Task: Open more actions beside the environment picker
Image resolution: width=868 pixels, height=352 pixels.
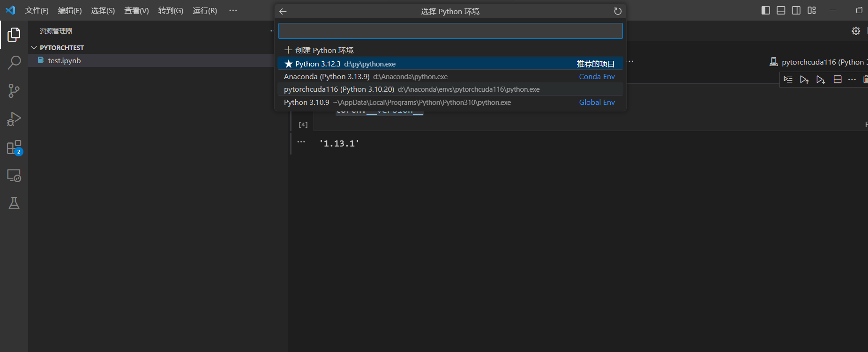Action: point(630,61)
